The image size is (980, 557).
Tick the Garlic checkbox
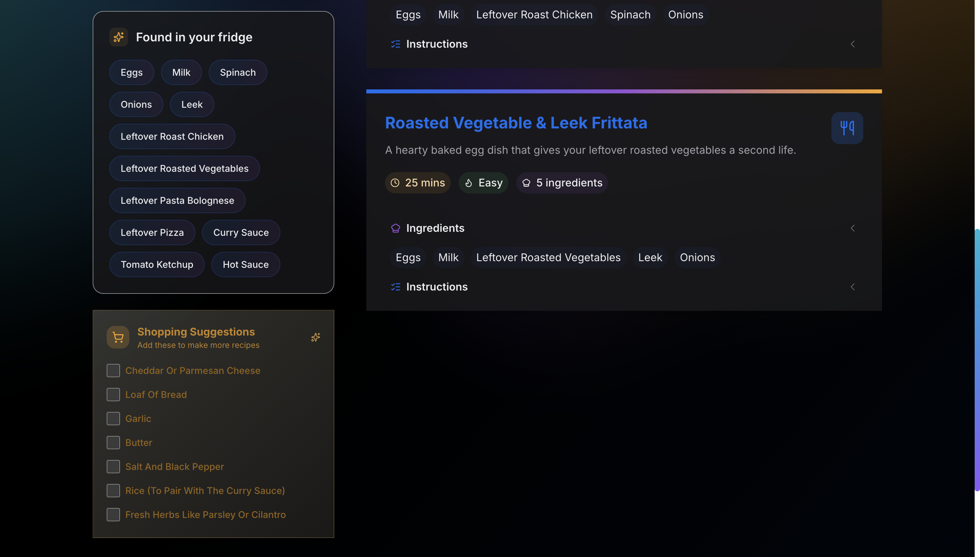tap(113, 419)
